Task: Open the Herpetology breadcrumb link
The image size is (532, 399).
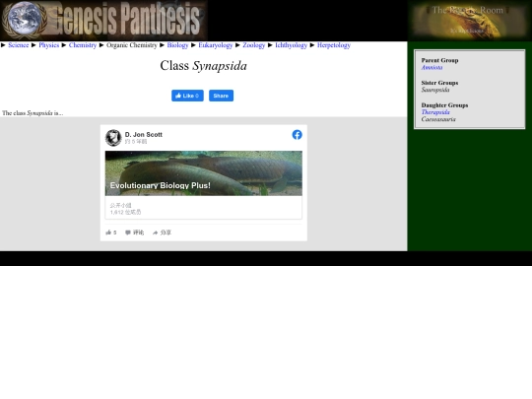Action: 334,45
